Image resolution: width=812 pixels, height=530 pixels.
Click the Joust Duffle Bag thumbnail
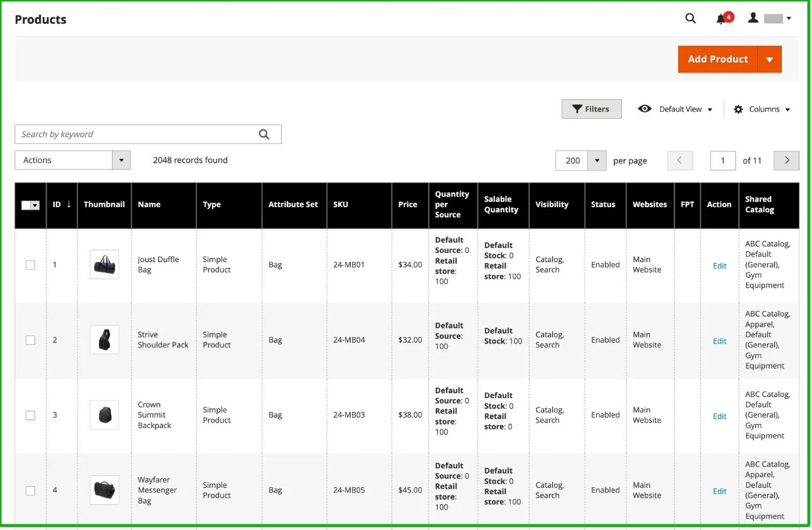click(x=104, y=265)
